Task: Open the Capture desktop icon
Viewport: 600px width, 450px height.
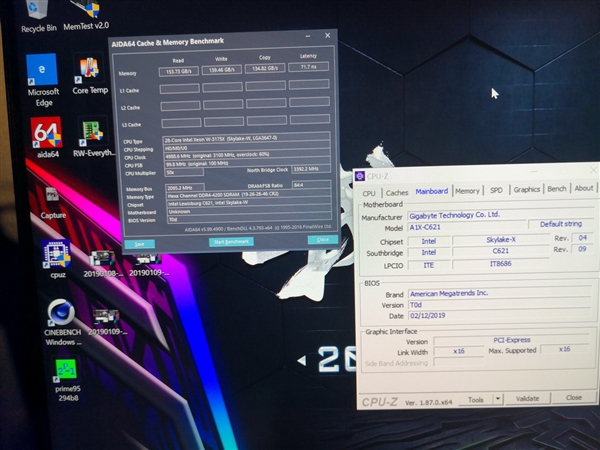Action: click(x=53, y=203)
